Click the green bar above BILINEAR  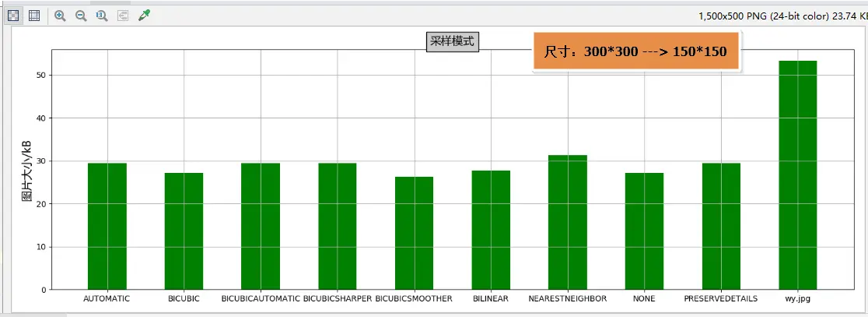(x=491, y=230)
